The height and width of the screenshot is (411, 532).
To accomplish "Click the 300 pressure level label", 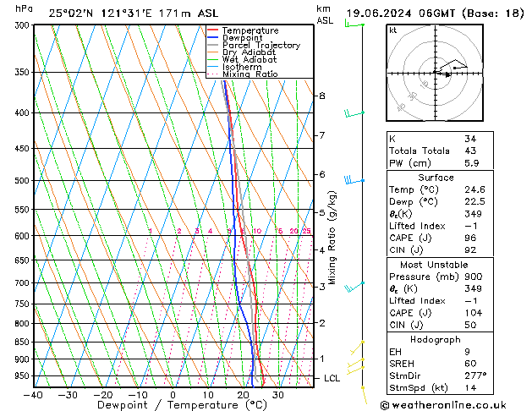I will pyautogui.click(x=24, y=25).
